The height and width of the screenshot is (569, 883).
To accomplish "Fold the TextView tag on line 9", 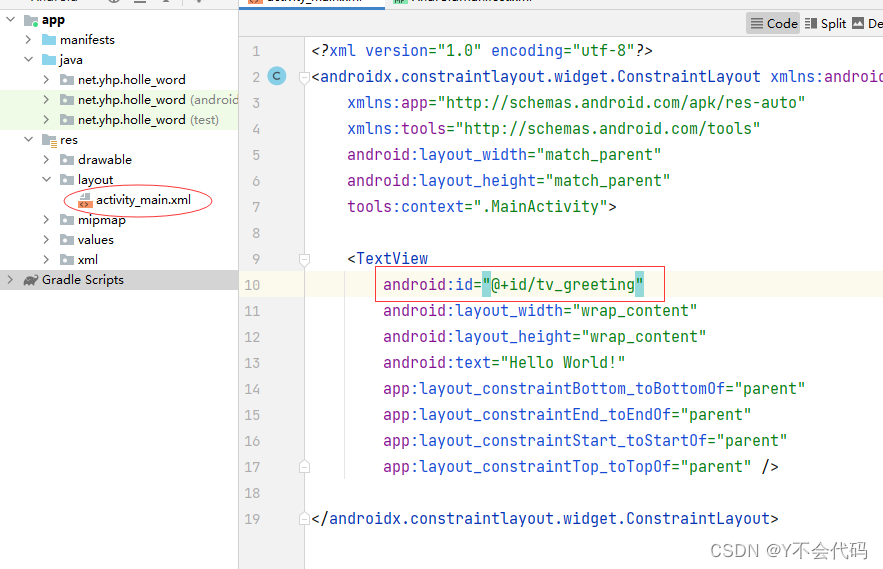I will tap(305, 259).
